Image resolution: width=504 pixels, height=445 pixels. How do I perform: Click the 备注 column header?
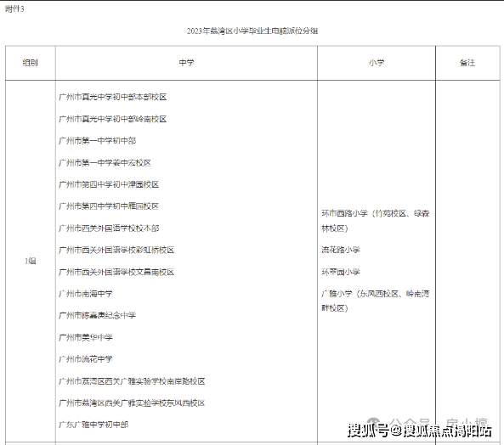click(x=467, y=63)
